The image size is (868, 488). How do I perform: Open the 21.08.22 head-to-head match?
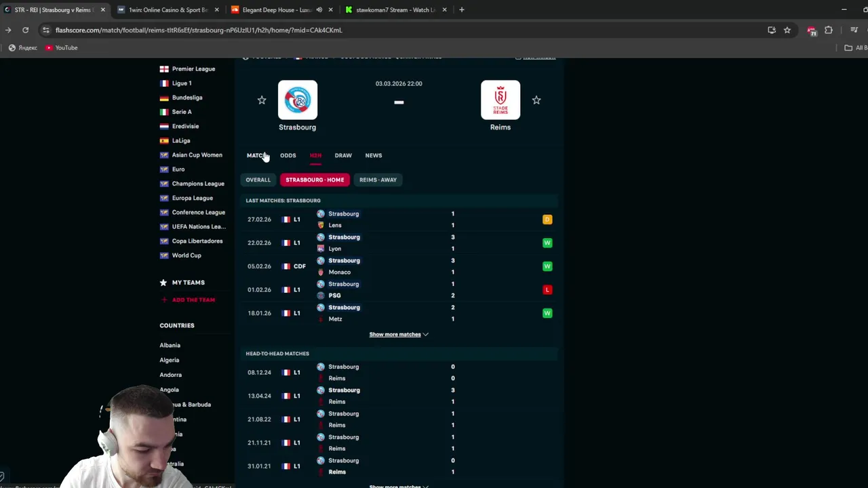tap(399, 420)
